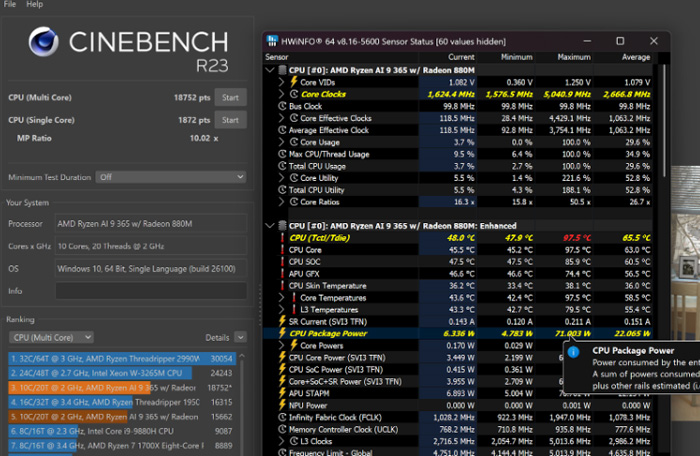Expand the L3 Temperatures row
The height and width of the screenshot is (456, 700).
click(281, 310)
